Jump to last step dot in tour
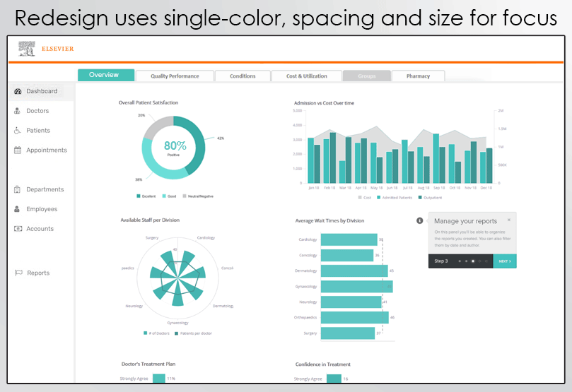Viewport: 572px width, 392px height. pos(486,261)
